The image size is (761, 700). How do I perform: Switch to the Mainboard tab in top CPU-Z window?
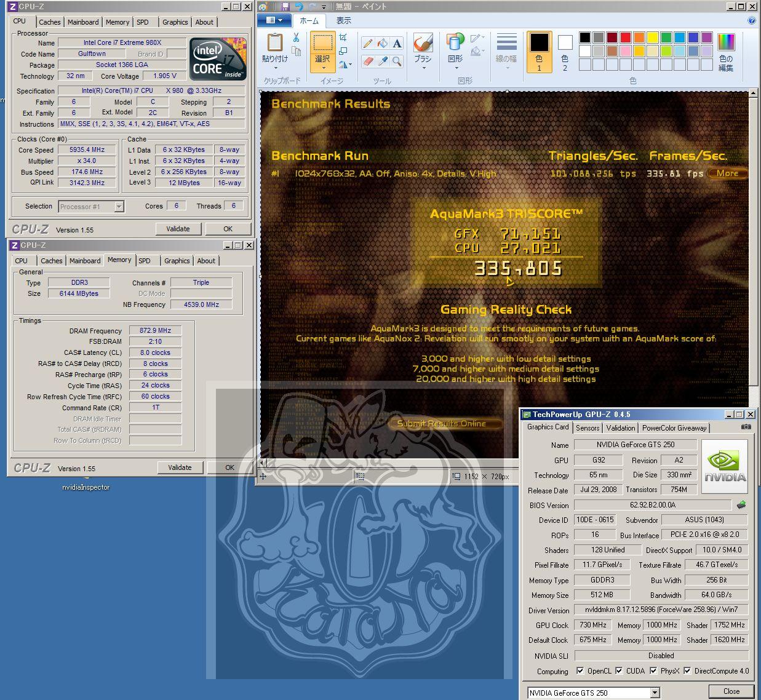(83, 22)
